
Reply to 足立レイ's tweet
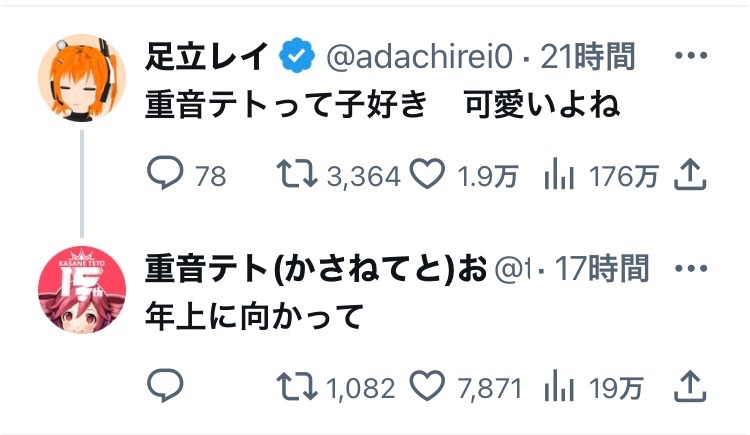(x=164, y=175)
